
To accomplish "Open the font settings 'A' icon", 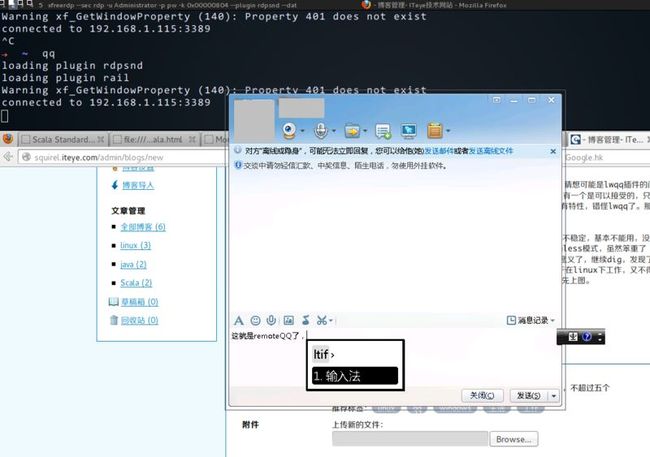I will [239, 320].
